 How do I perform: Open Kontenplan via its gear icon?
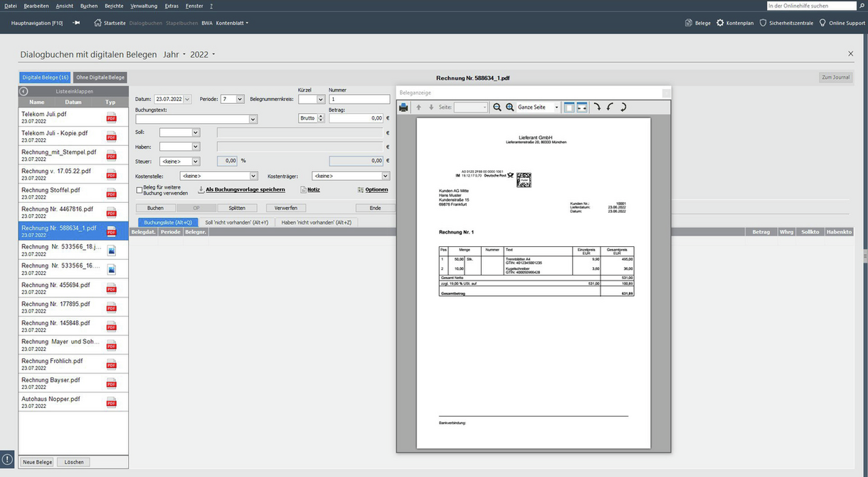720,23
